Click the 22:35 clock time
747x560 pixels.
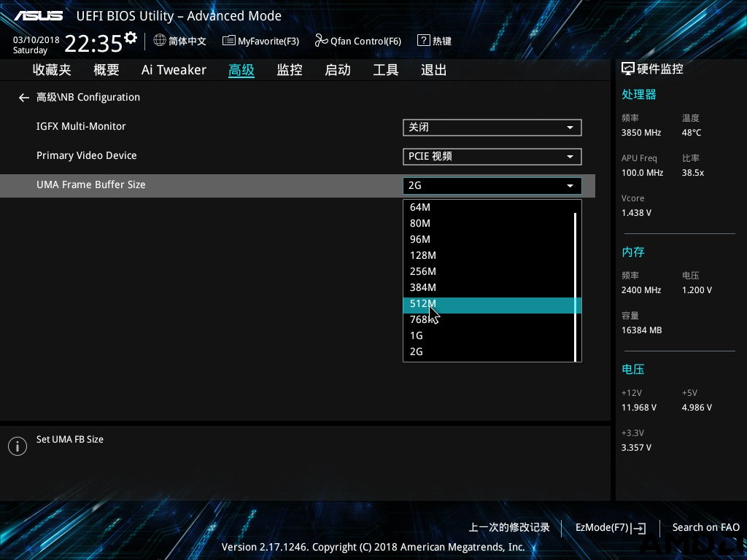[x=93, y=44]
